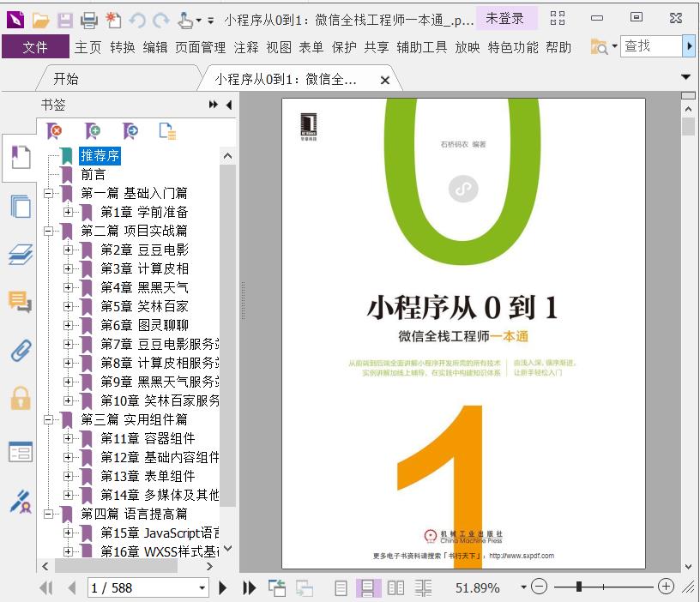This screenshot has width=700, height=602.
Task: Collapse the bookmarks panel with left arrow
Action: pos(229,105)
